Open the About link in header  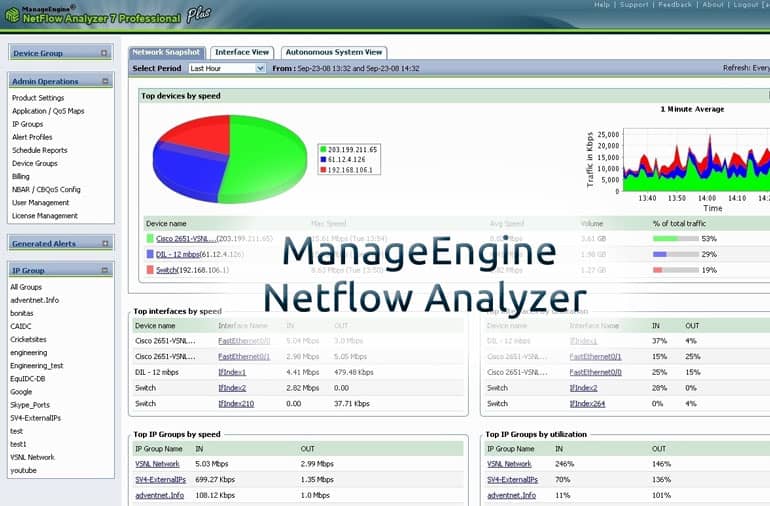pyautogui.click(x=713, y=4)
